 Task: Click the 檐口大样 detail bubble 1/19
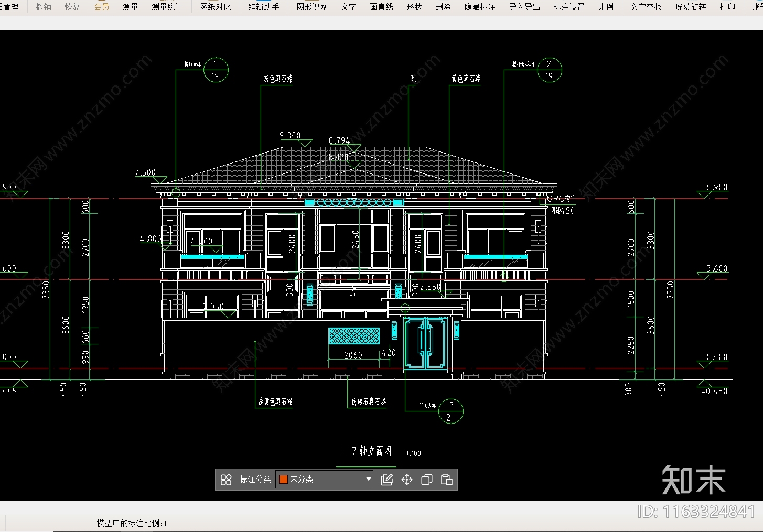pyautogui.click(x=216, y=70)
